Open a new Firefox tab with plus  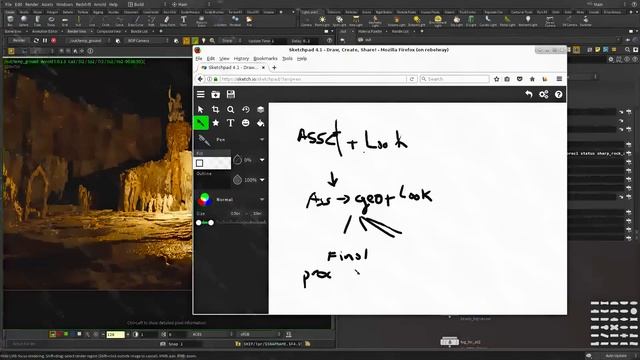pyautogui.click(x=274, y=67)
